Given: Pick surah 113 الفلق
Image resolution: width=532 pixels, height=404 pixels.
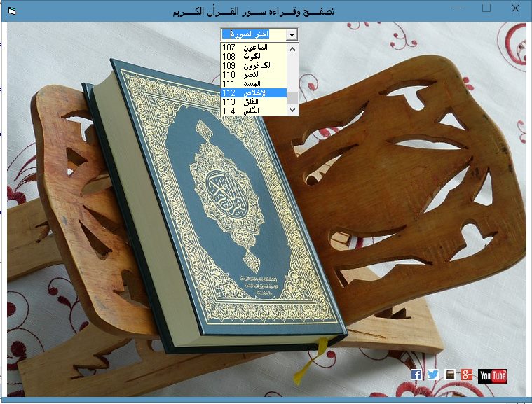Looking at the screenshot, I should [x=254, y=102].
